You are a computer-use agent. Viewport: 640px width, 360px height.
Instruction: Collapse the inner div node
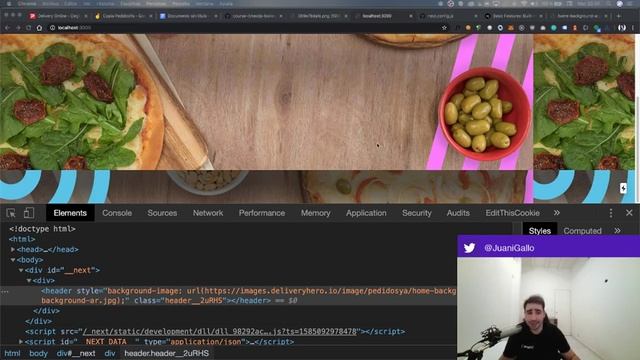point(29,280)
